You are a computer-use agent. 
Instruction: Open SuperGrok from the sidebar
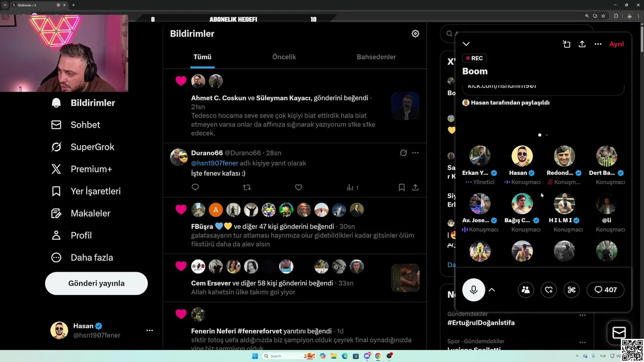(83, 147)
